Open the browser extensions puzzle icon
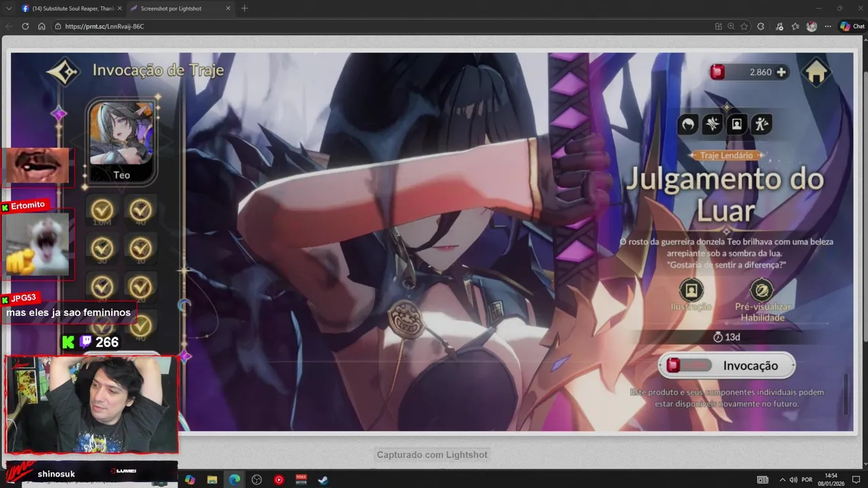868x488 pixels. [760, 26]
